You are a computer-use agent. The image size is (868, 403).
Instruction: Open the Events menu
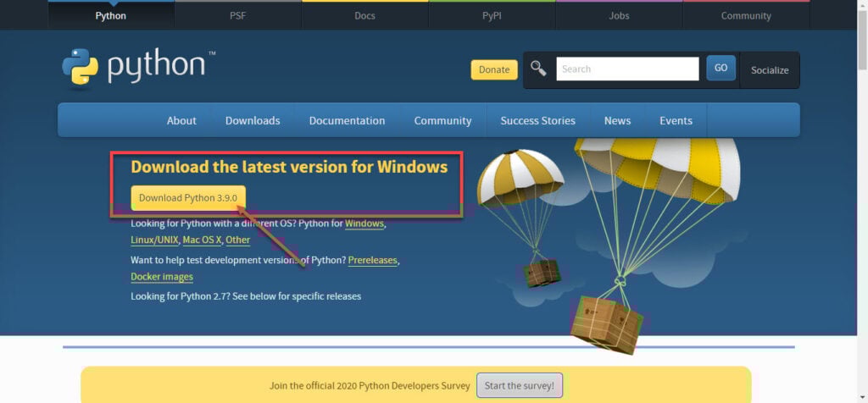click(676, 120)
